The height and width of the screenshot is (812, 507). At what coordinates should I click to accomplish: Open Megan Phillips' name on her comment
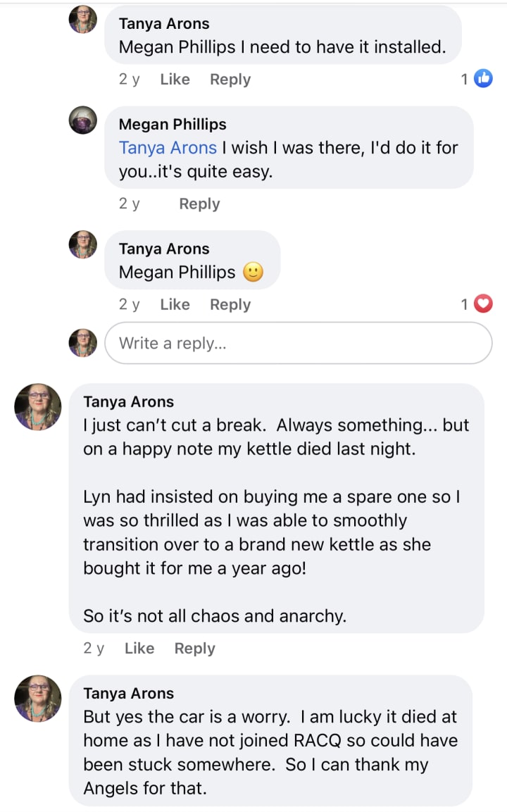tap(173, 125)
